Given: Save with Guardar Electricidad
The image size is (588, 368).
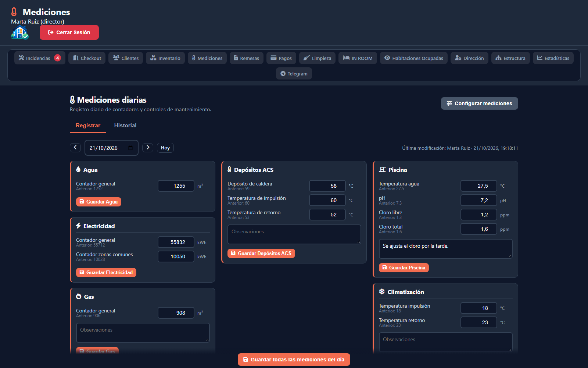Looking at the screenshot, I should [x=106, y=272].
